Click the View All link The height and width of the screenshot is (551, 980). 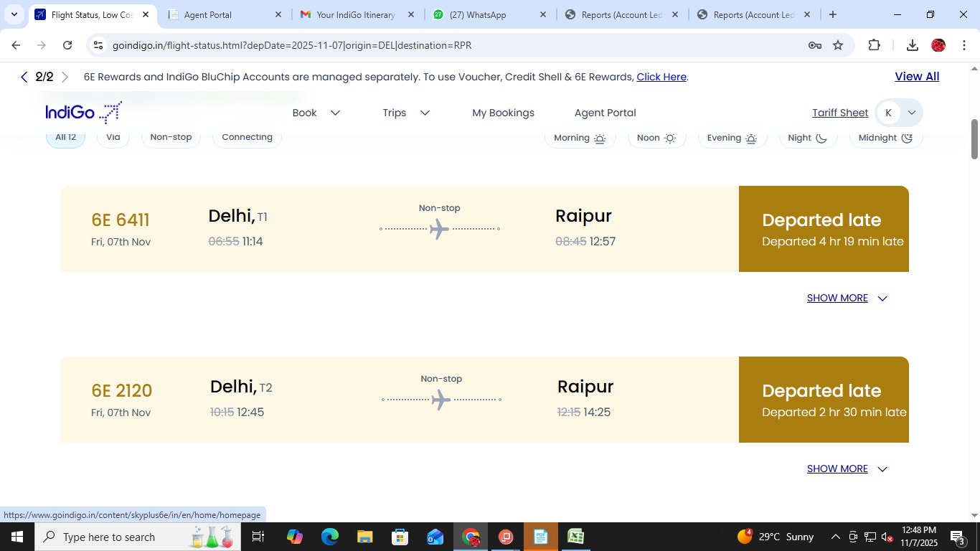pos(916,77)
